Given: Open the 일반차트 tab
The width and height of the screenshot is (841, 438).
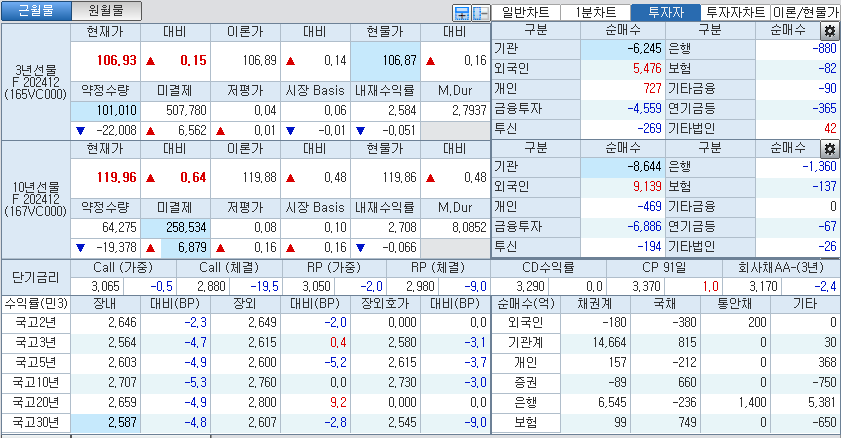Looking at the screenshot, I should (x=526, y=12).
